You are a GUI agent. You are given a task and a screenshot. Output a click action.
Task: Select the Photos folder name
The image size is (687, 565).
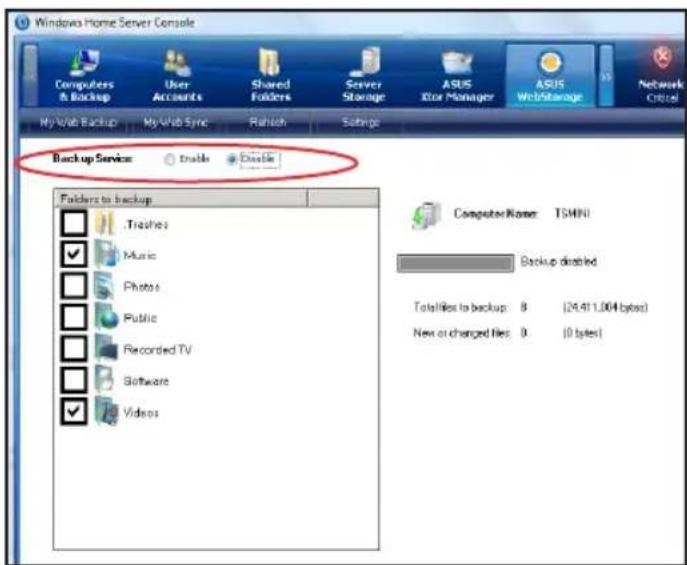[x=141, y=287]
